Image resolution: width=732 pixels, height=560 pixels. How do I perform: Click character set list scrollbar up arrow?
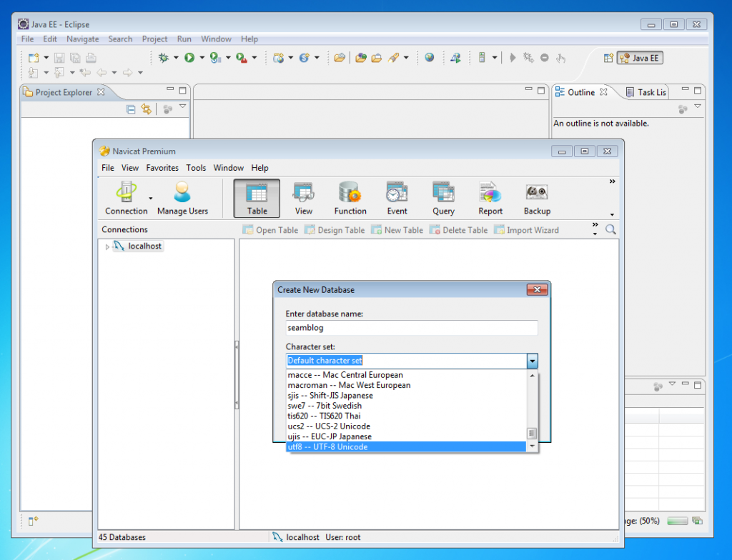532,375
